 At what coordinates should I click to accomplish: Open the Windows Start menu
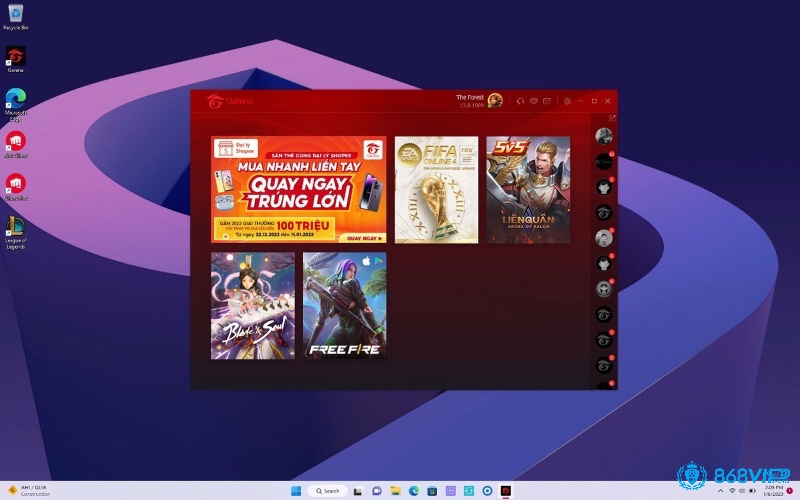296,491
